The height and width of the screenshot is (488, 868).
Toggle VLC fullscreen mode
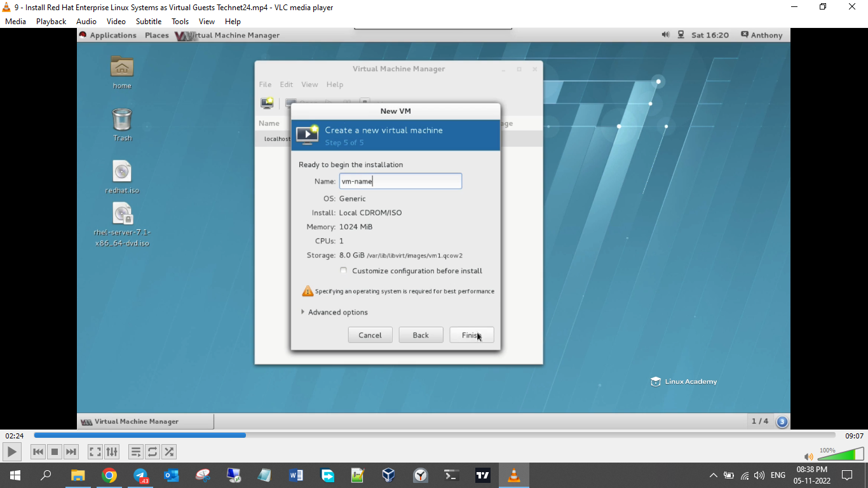click(95, 452)
